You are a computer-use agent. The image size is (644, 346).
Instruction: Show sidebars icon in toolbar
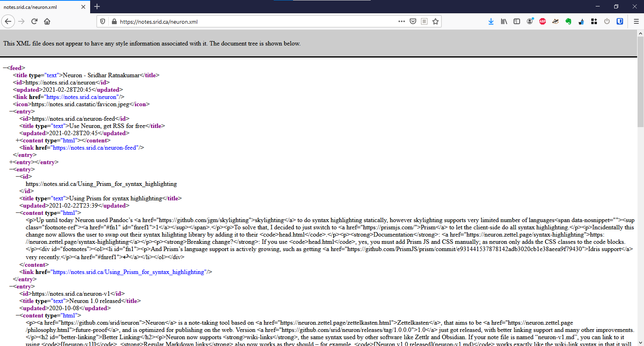pos(517,21)
